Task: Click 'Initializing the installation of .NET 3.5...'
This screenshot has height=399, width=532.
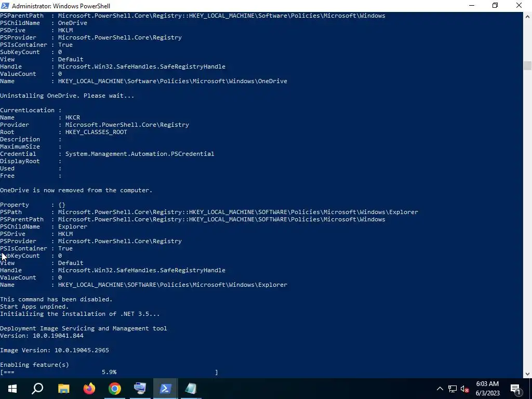Action: click(x=79, y=314)
